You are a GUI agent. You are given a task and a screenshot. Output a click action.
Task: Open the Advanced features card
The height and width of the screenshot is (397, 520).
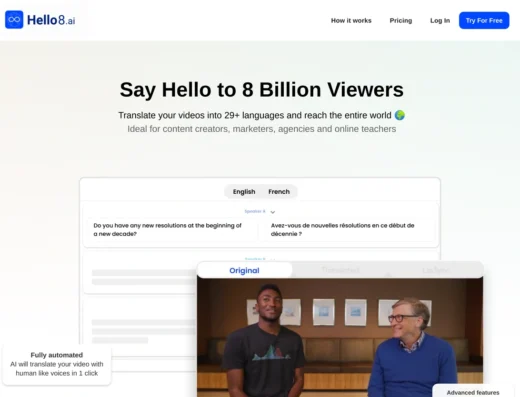tap(473, 392)
